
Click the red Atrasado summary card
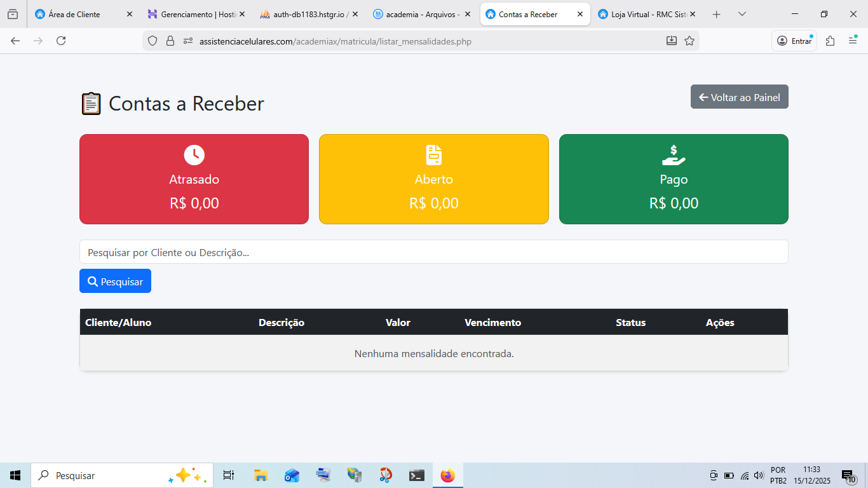click(x=194, y=179)
